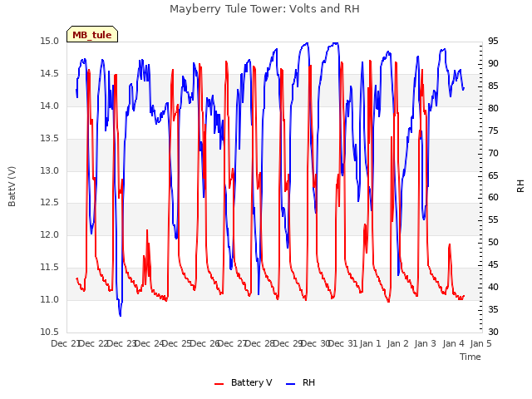Click the 50 right axis tick label
This screenshot has width=532, height=399.
point(493,242)
